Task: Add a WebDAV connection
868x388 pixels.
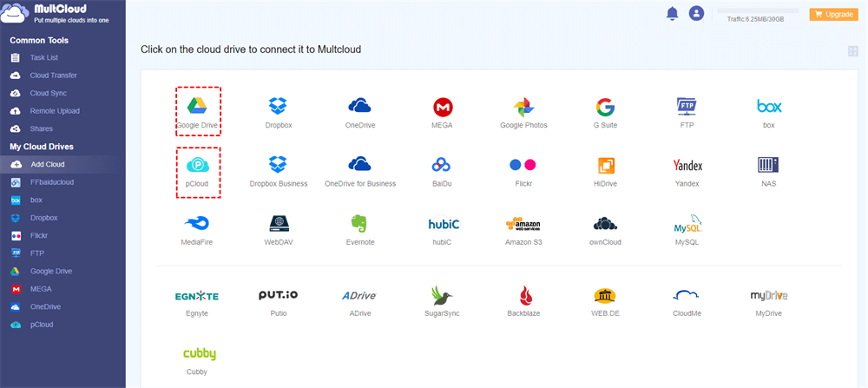Action: click(279, 230)
